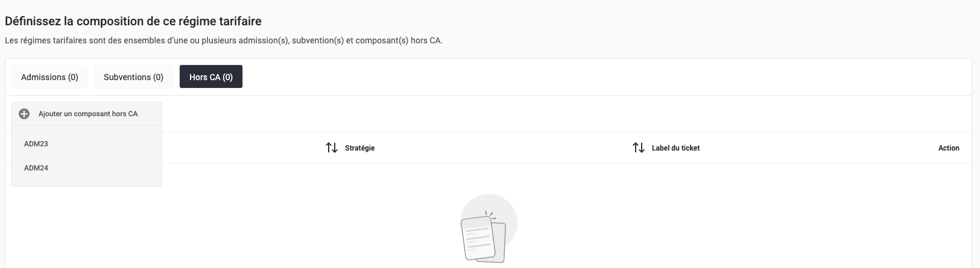
Task: Click the sort arrows beside Stratégie
Action: tap(331, 148)
